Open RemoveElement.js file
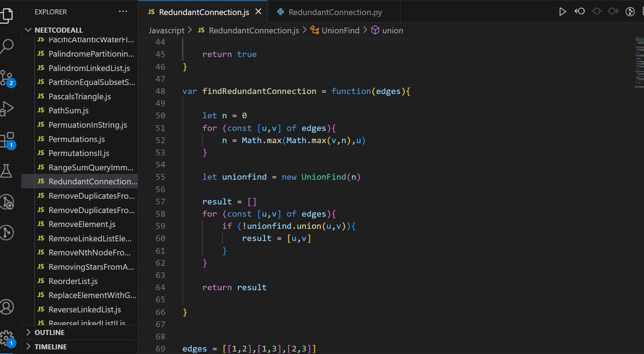The height and width of the screenshot is (354, 644). (79, 224)
